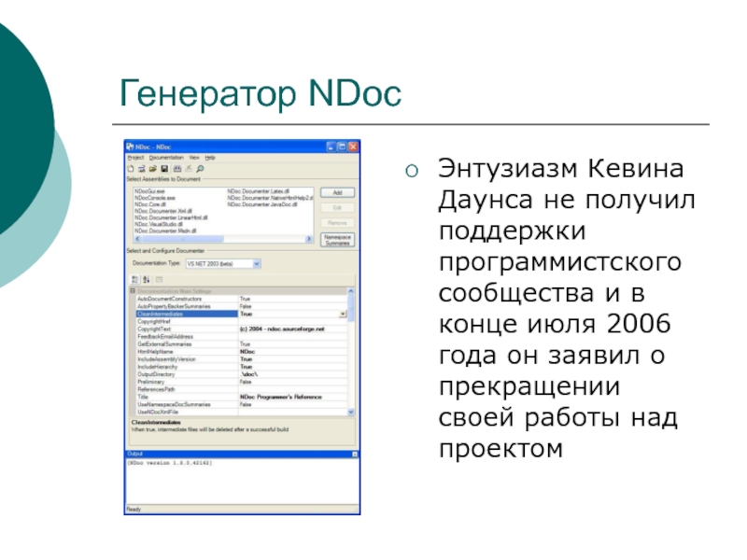Click the Add button

(337, 193)
